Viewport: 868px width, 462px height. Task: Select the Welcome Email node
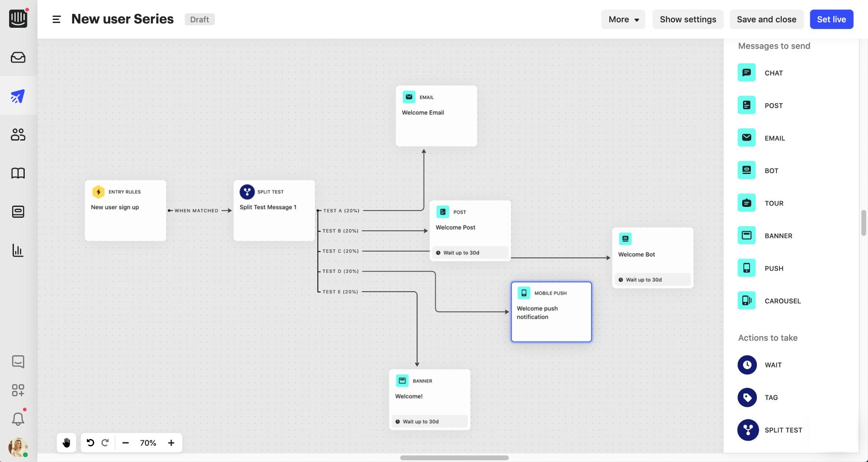coord(436,116)
